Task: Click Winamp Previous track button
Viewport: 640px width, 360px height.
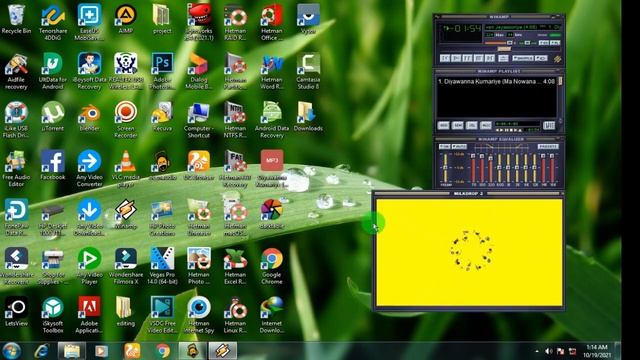Action: click(x=445, y=58)
